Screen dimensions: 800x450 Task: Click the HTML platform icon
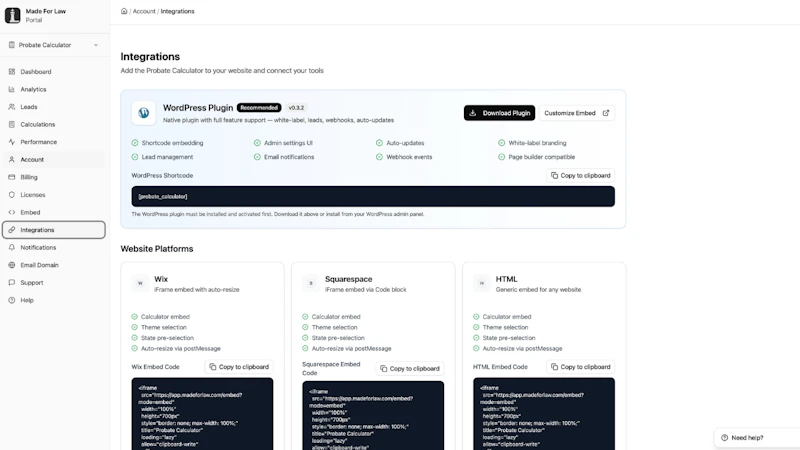482,283
